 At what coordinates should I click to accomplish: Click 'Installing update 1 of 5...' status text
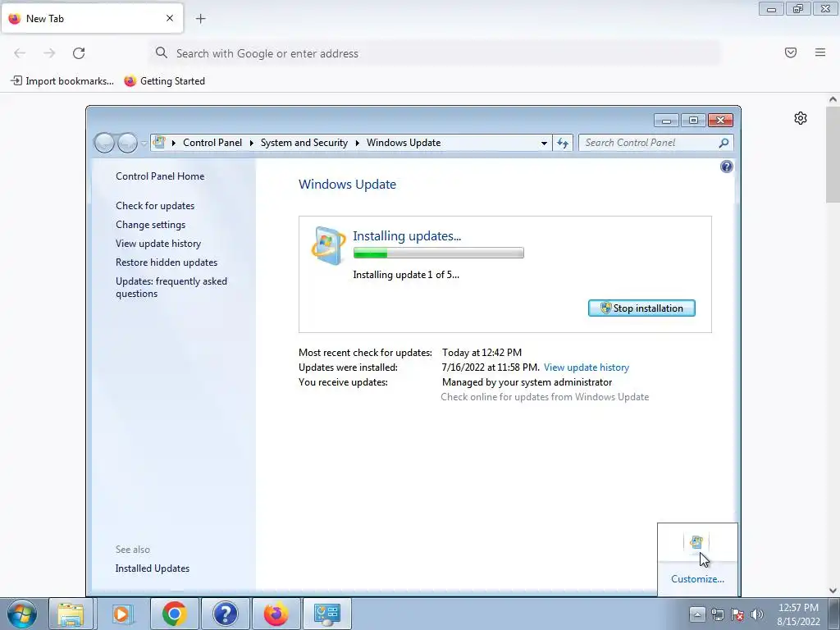(x=405, y=275)
